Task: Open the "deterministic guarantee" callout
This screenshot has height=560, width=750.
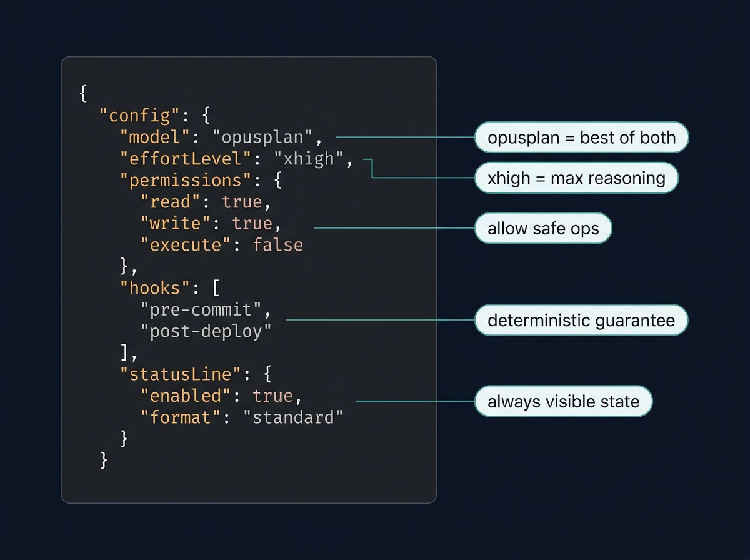Action: (x=581, y=320)
